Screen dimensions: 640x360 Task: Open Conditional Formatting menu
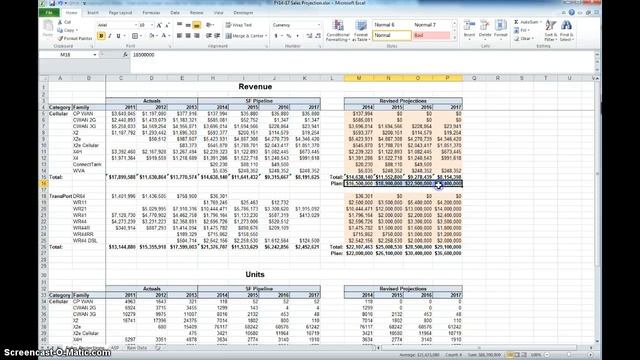tap(337, 30)
